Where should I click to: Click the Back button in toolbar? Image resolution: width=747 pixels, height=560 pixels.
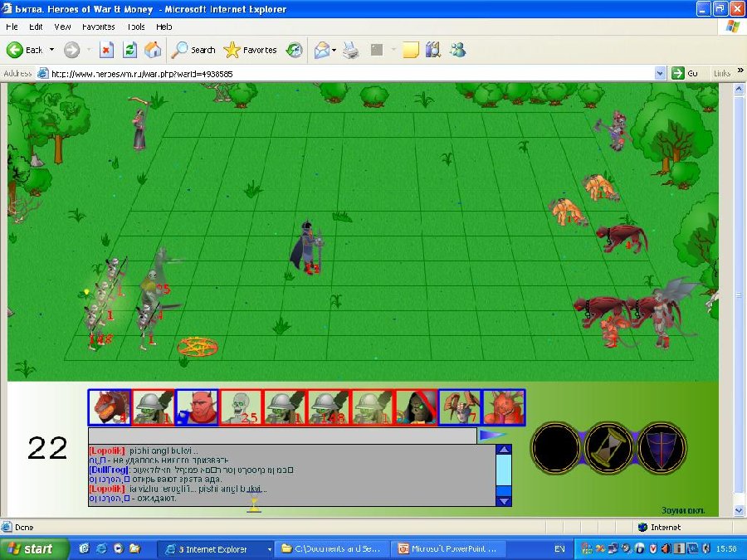coord(25,50)
